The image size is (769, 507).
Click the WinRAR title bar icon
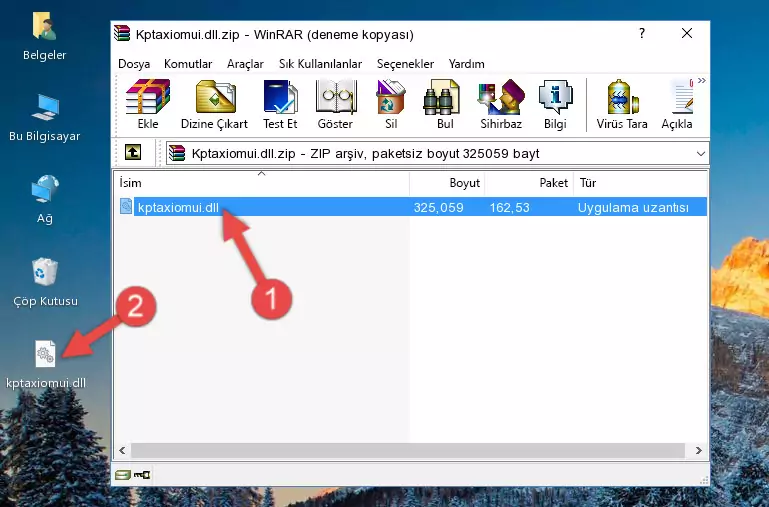[x=122, y=34]
